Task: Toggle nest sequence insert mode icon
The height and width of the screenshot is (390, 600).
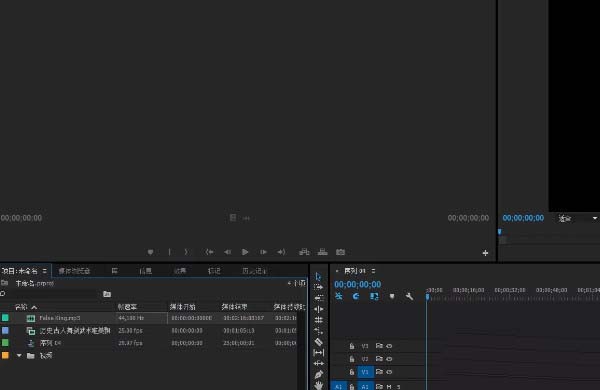Action: (339, 296)
